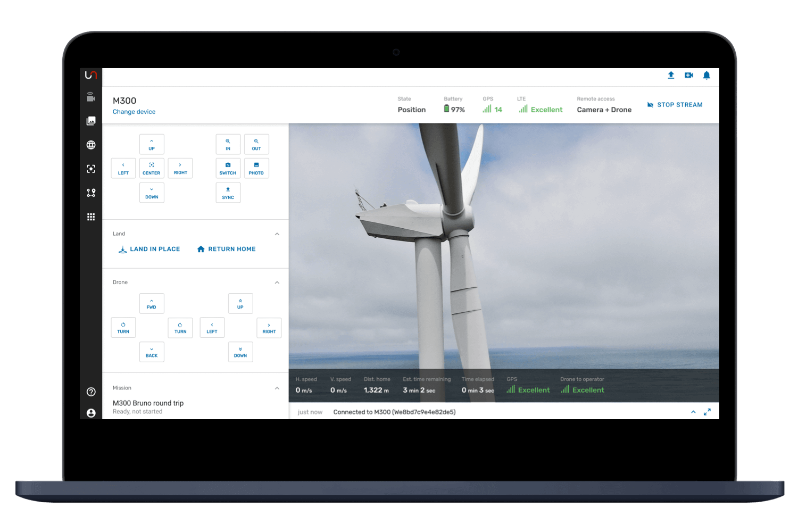Collapse the Mission section
This screenshot has height=532, width=798.
277,388
